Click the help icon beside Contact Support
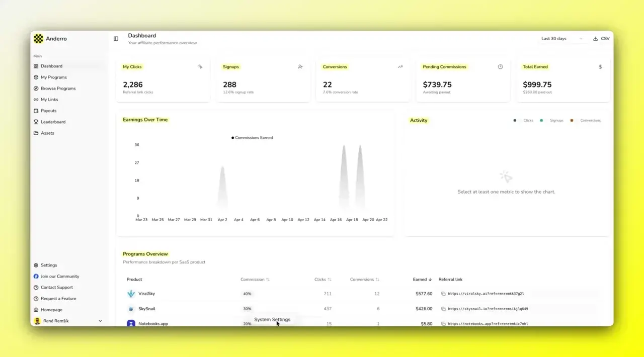The height and width of the screenshot is (357, 644). click(x=36, y=288)
